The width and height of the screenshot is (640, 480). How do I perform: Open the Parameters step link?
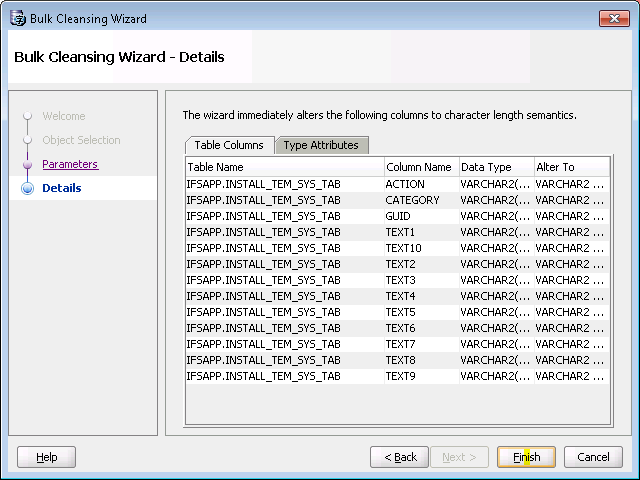(x=70, y=164)
